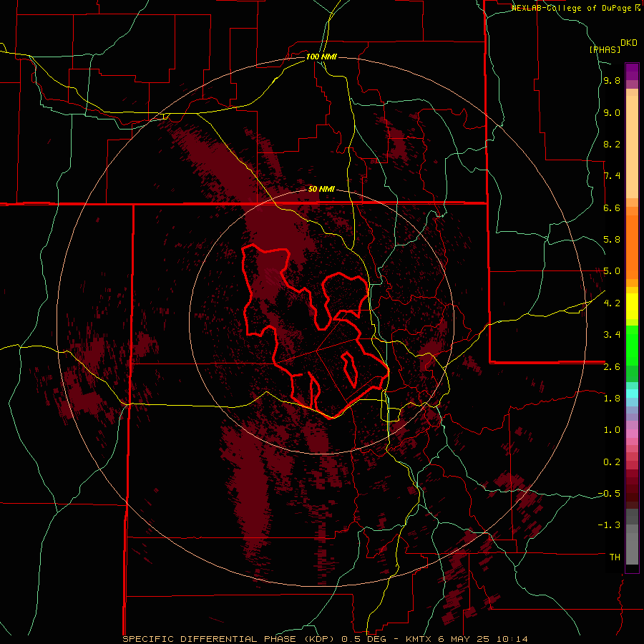Click the 9.0 scale value
Screen dimensions: 644x644
click(x=612, y=112)
